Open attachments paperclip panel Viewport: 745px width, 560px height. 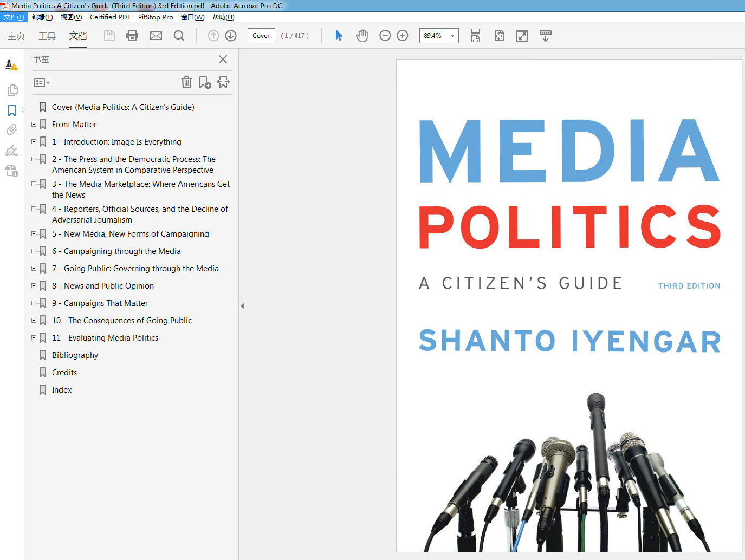point(12,130)
